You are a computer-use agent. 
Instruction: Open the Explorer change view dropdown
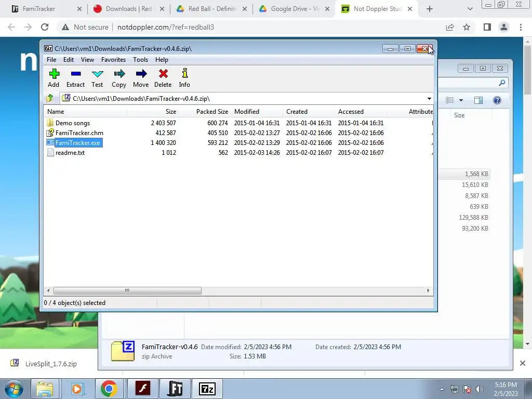click(x=461, y=100)
